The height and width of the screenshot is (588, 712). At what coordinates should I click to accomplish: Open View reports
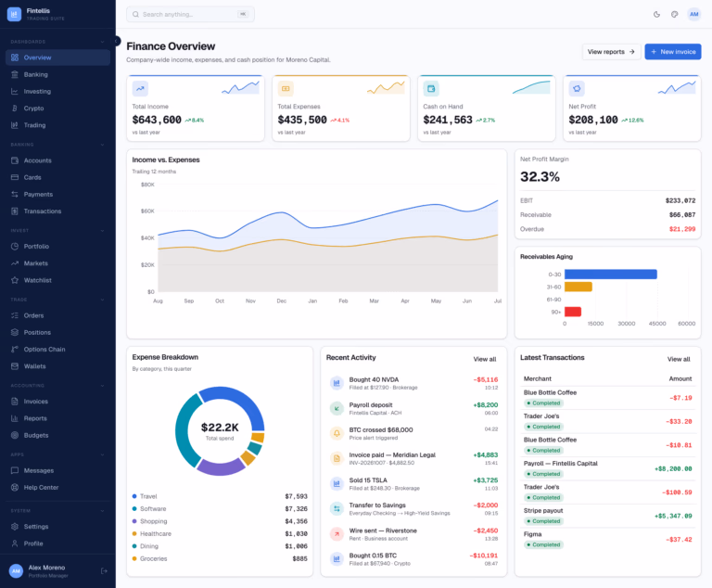click(x=611, y=52)
